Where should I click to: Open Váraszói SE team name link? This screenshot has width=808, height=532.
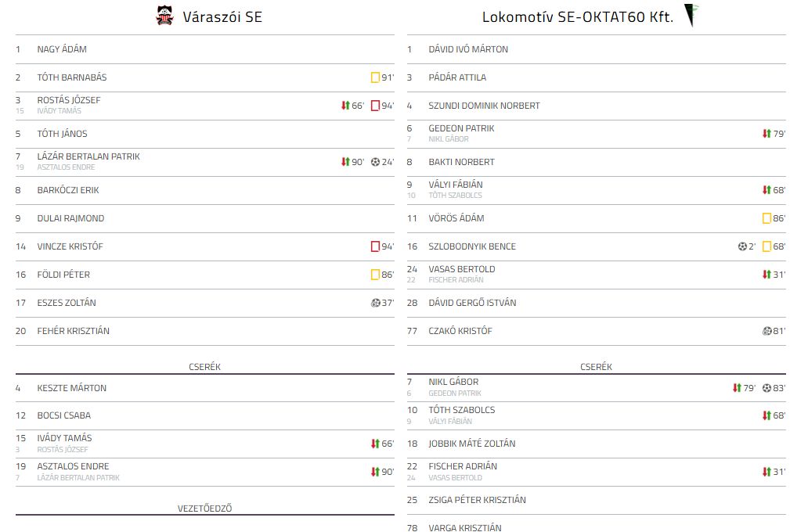pyautogui.click(x=222, y=16)
